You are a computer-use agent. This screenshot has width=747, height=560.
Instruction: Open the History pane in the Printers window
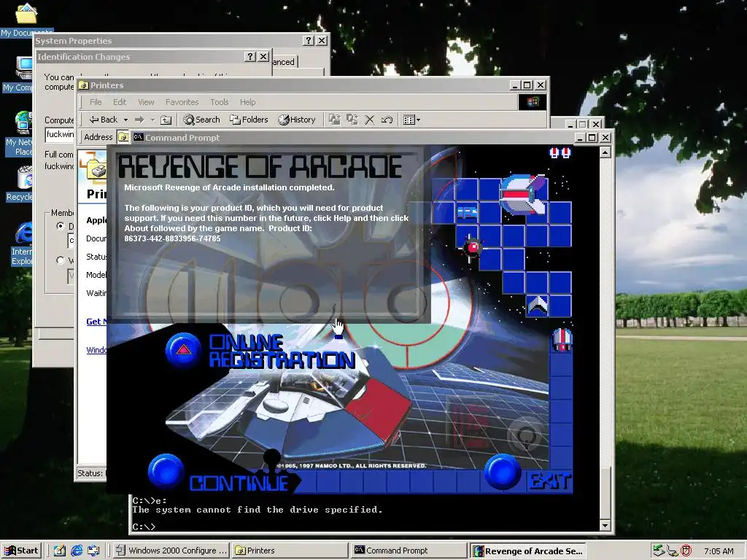pos(297,120)
